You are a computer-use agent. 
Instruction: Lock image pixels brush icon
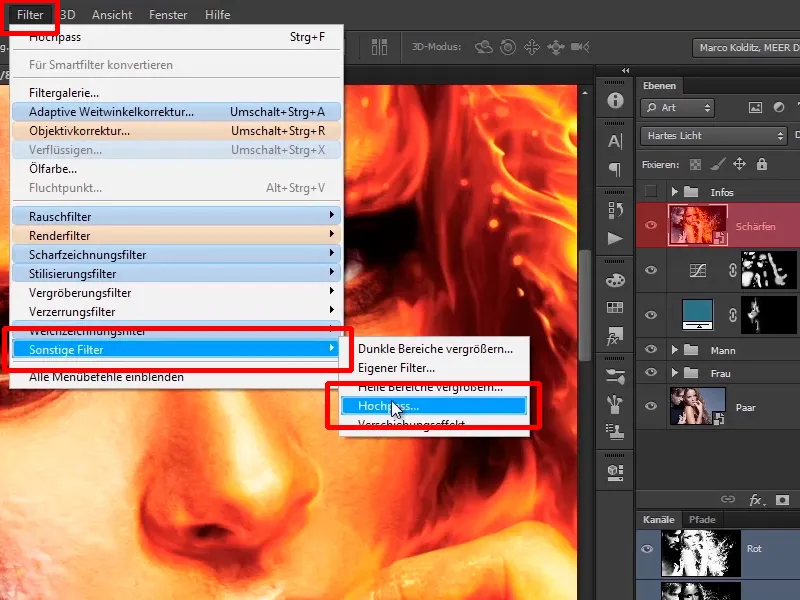tap(717, 164)
